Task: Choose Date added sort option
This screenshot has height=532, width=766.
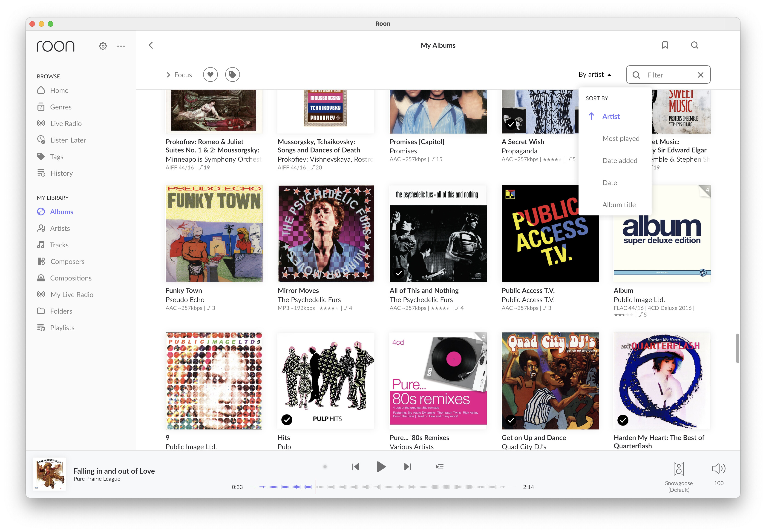Action: click(x=619, y=160)
